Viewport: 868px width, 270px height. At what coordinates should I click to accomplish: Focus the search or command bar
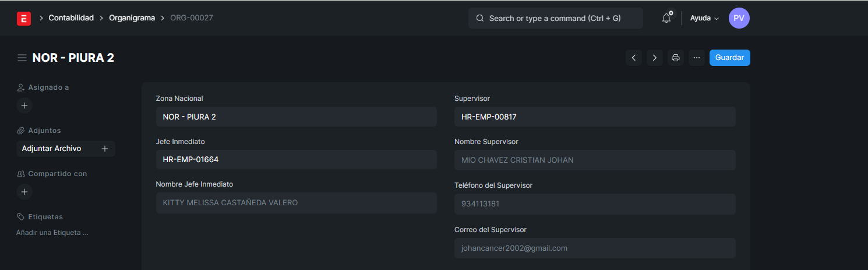[555, 18]
